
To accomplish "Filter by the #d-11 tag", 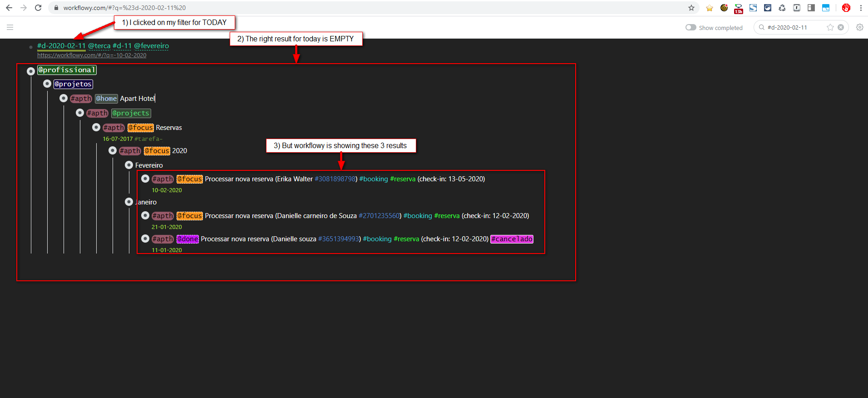I will (x=122, y=46).
